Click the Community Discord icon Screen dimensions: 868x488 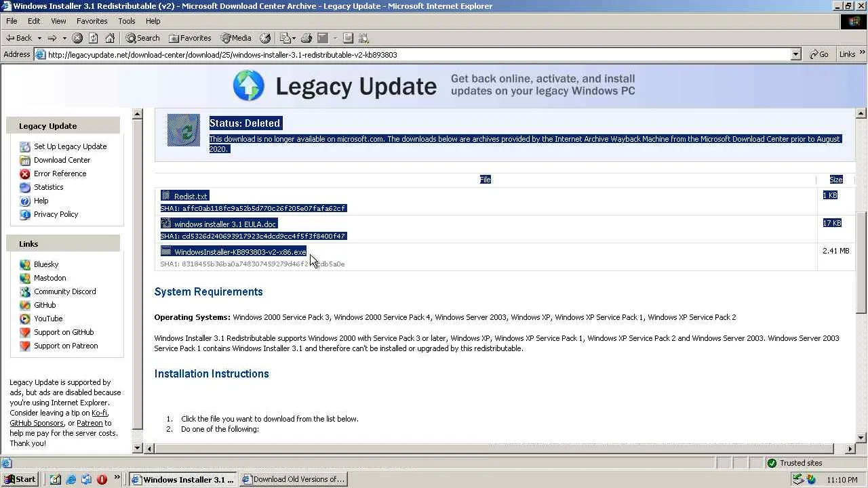25,291
